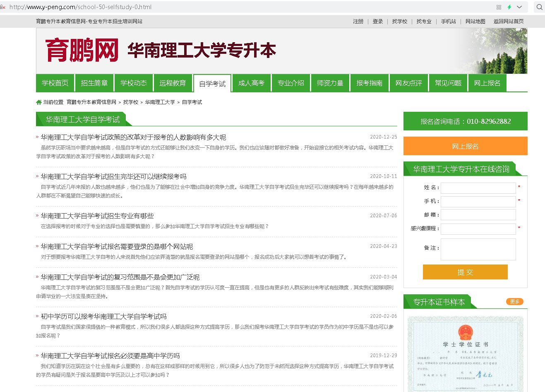Click the green lightning speed-mode icon

point(509,7)
